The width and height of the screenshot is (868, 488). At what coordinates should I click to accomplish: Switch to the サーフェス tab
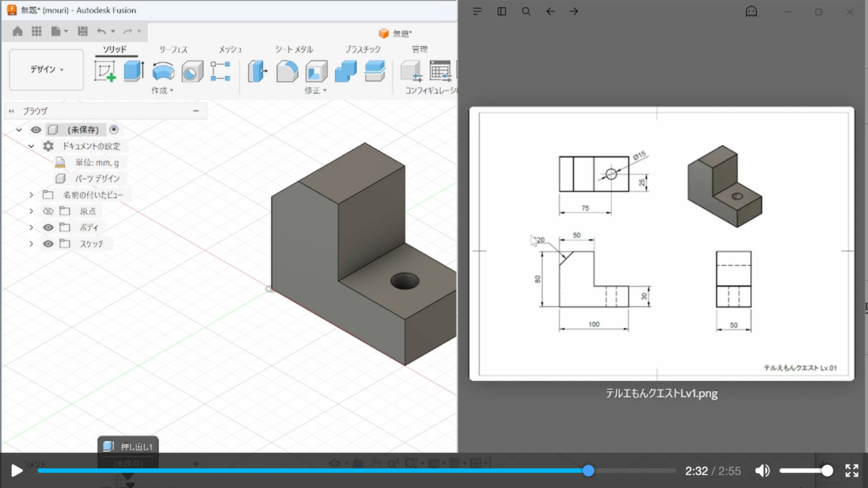(173, 50)
